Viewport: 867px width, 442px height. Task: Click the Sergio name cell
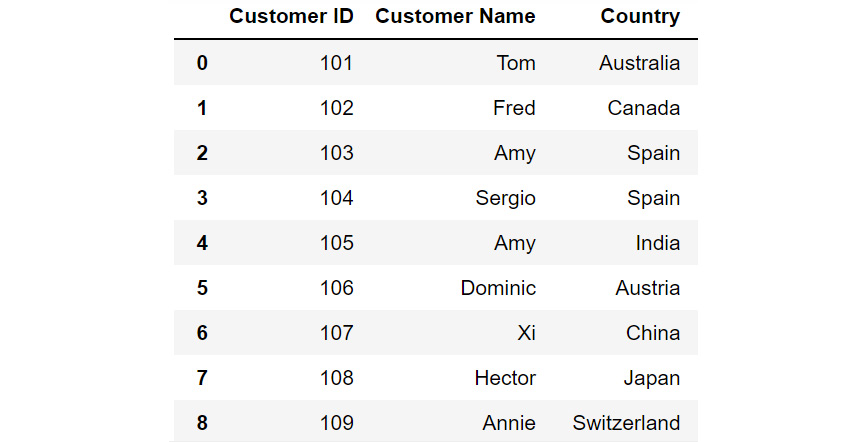coord(505,199)
